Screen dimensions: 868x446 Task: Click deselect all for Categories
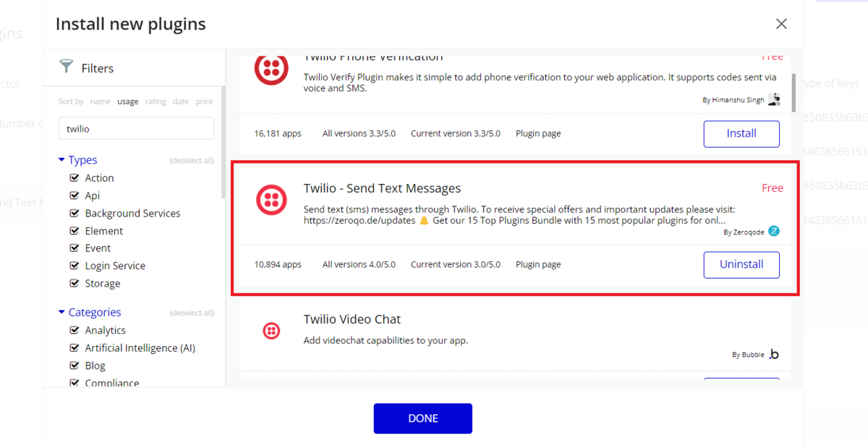192,313
